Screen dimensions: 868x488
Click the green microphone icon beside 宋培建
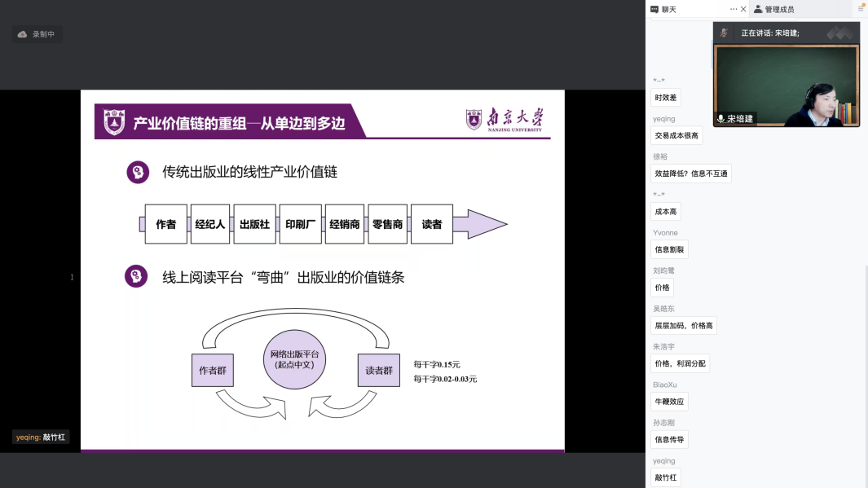[720, 119]
